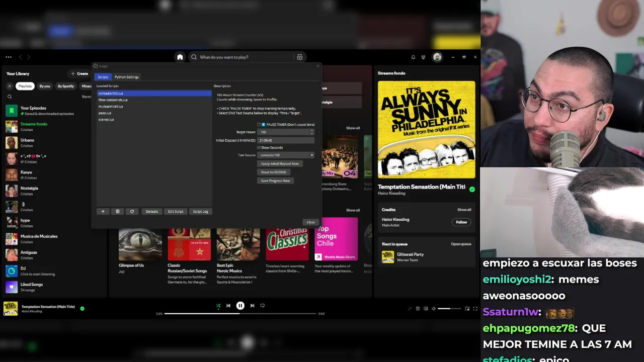Viewport: 644px width, 362px height.
Task: Open the Spotify three-dot menu
Action: [x=9, y=57]
